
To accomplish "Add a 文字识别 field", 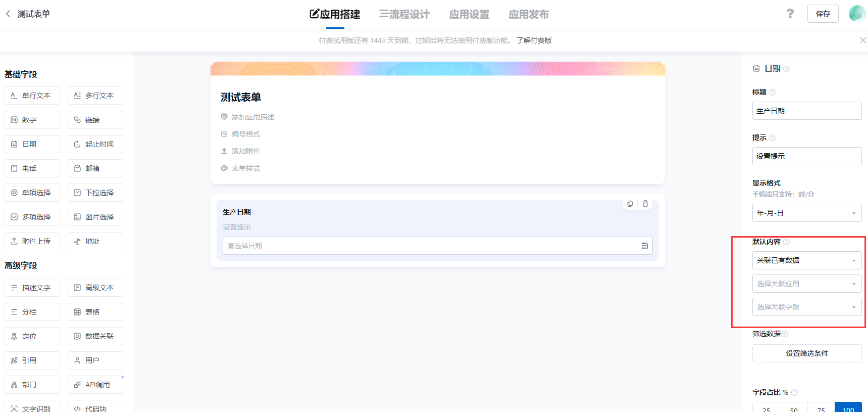I will click(x=32, y=406).
